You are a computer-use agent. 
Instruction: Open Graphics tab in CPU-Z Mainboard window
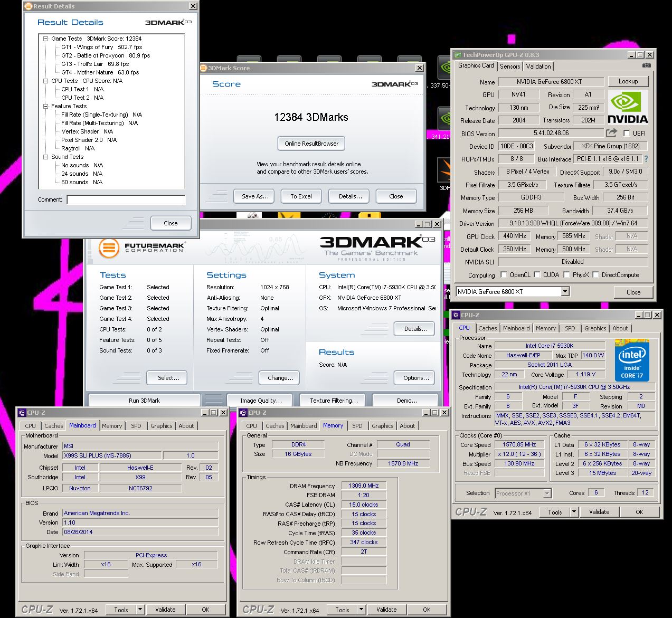pyautogui.click(x=162, y=426)
